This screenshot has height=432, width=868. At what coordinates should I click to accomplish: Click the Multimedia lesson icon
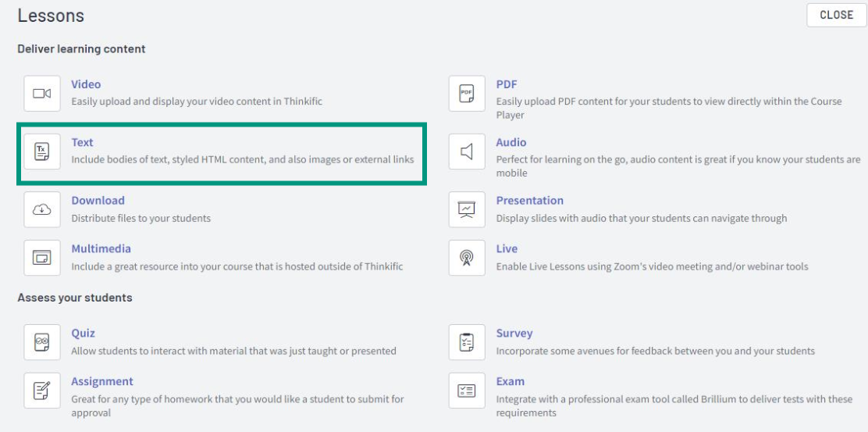[x=42, y=258]
